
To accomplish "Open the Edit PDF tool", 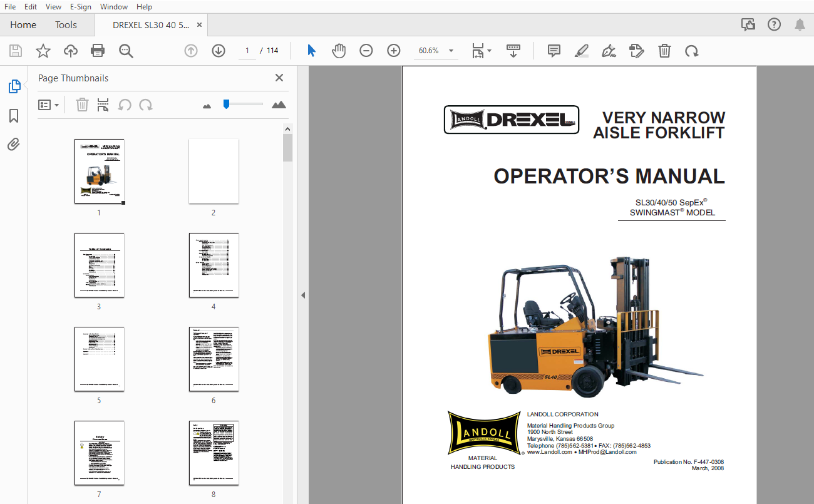I will (x=637, y=51).
